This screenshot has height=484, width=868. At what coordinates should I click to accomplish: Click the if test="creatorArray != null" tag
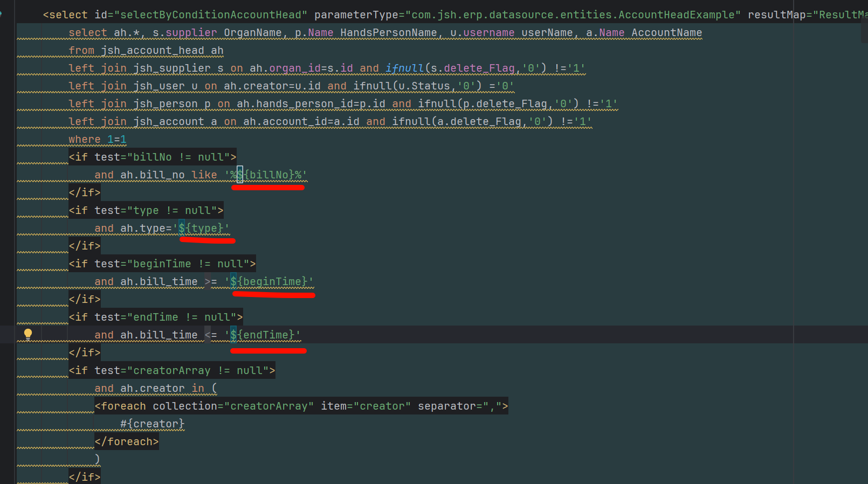click(171, 370)
